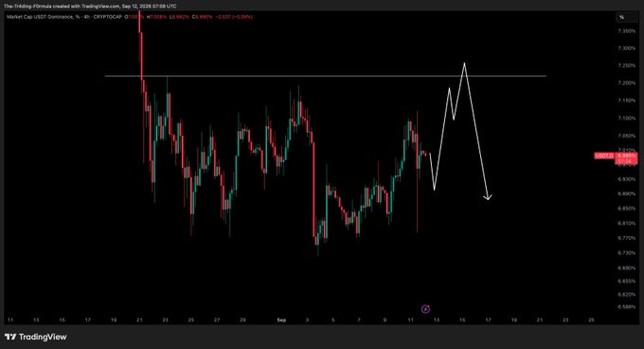Click the last date label 25 at far right
The image size is (644, 349).
click(591, 320)
